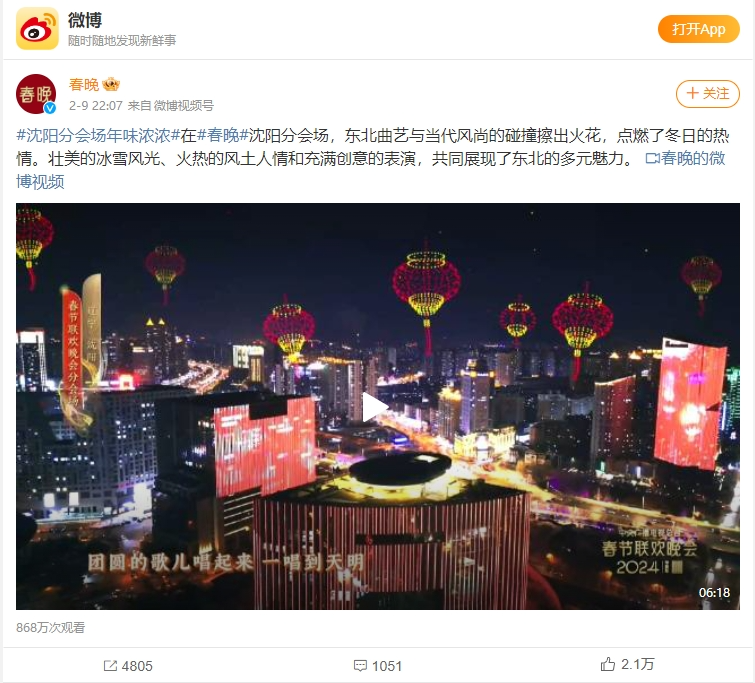This screenshot has width=755, height=683.
Task: Open comments via the speech bubble icon
Action: [360, 666]
